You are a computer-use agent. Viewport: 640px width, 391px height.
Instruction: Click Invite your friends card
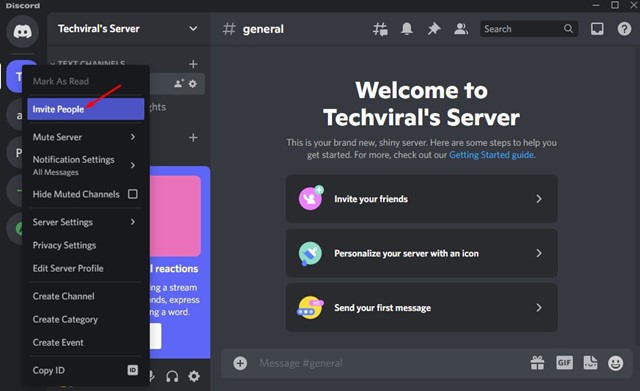click(x=422, y=199)
